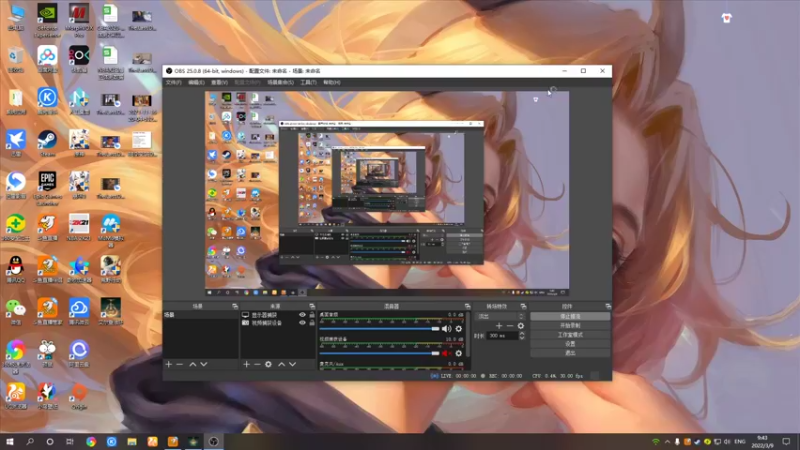
Task: Open the Edit menu in OBS
Action: click(x=196, y=82)
